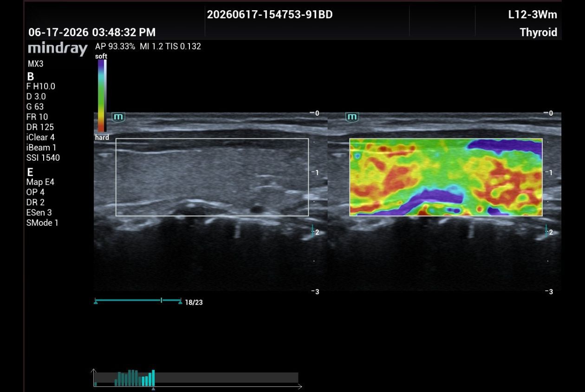Image resolution: width=585 pixels, height=392 pixels.
Task: Click the cine frame counter 18/23
Action: [x=194, y=302]
